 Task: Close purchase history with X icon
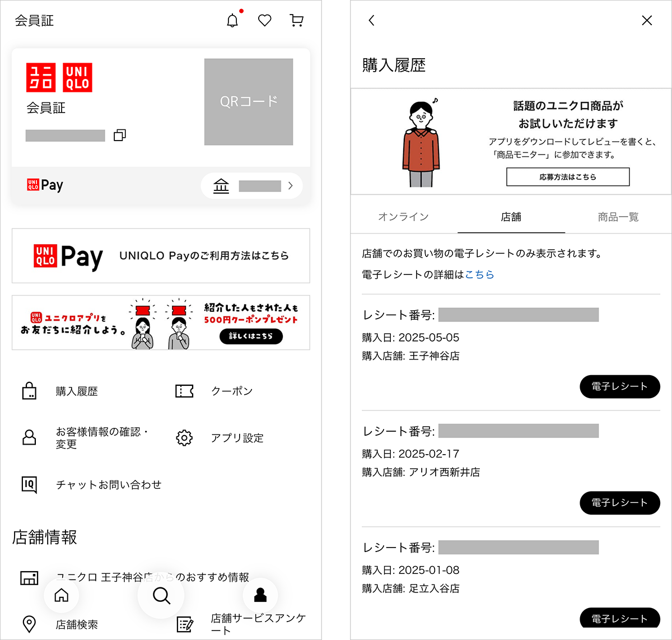point(647,21)
